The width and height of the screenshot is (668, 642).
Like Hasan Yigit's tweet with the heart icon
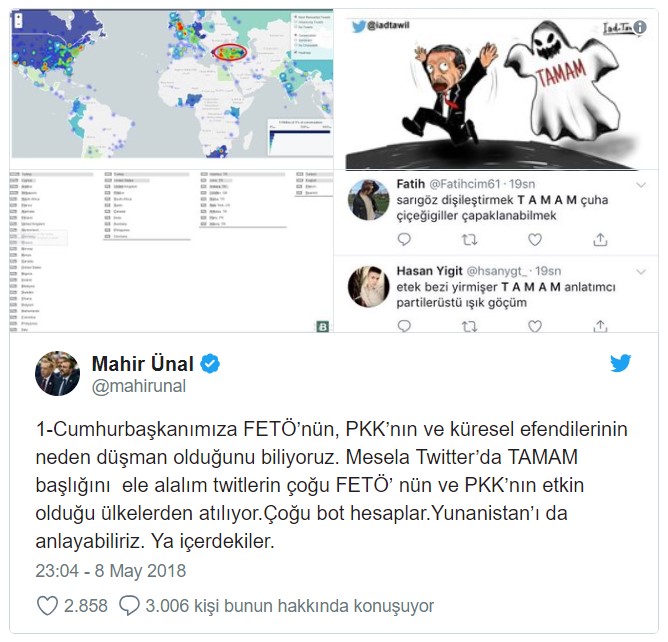coord(535,326)
